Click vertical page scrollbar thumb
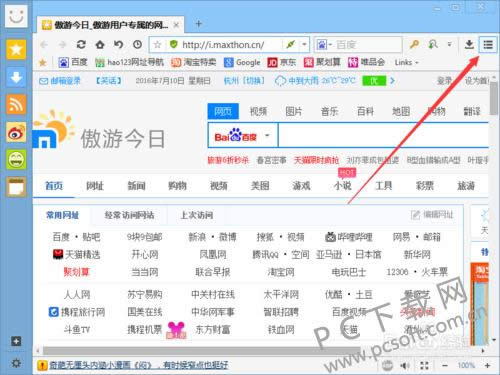This screenshot has width=500, height=375. coord(494,99)
